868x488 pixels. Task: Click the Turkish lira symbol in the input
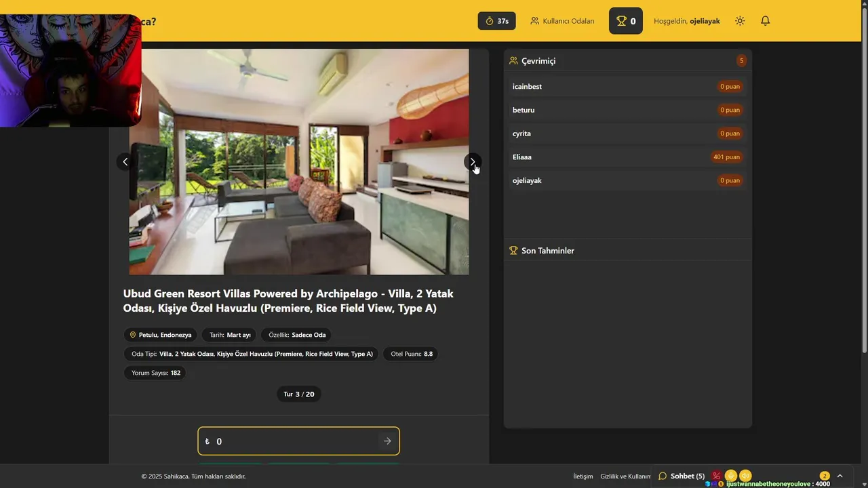click(207, 441)
